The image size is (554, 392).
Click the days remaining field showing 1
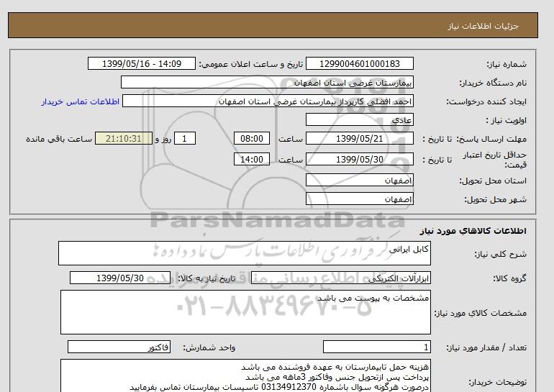185,138
